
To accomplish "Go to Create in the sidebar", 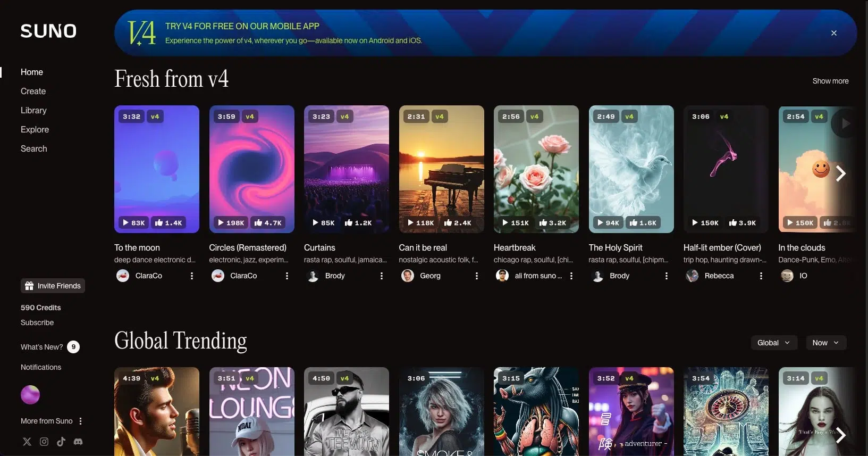I will (33, 91).
